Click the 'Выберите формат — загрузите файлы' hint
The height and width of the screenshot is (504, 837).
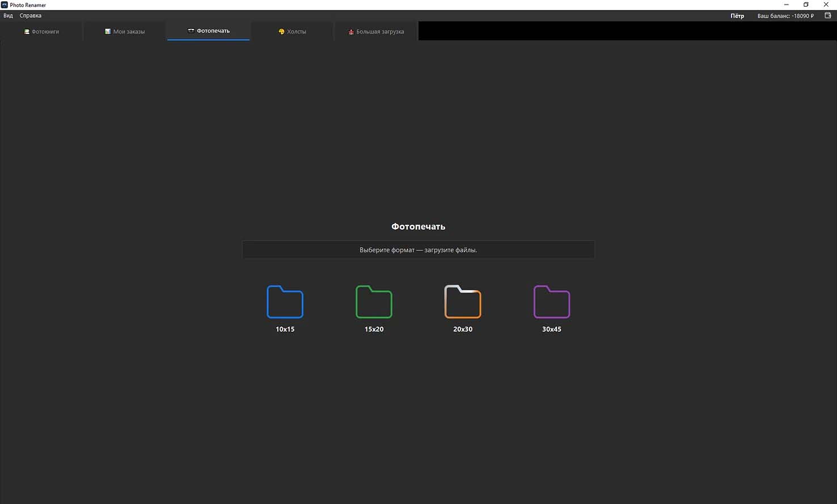tap(418, 250)
